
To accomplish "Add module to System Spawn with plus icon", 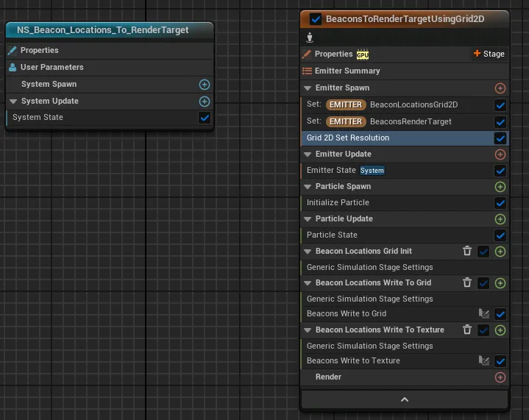I will 204,85.
